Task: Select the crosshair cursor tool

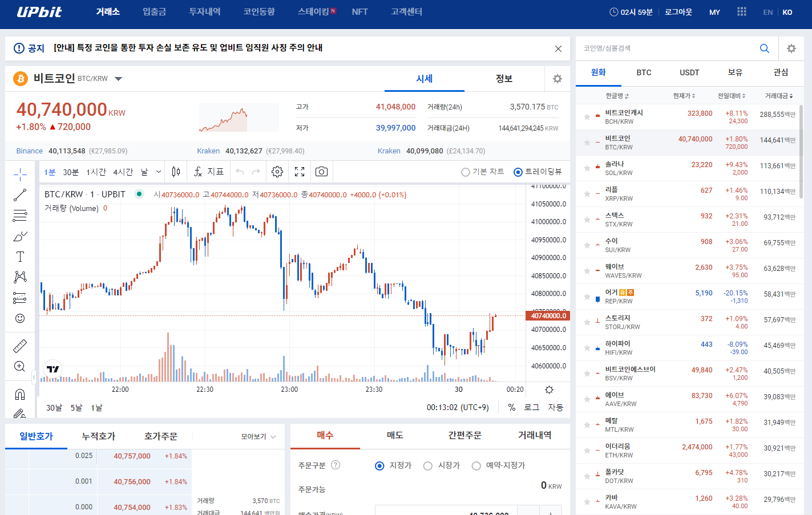Action: (x=20, y=175)
